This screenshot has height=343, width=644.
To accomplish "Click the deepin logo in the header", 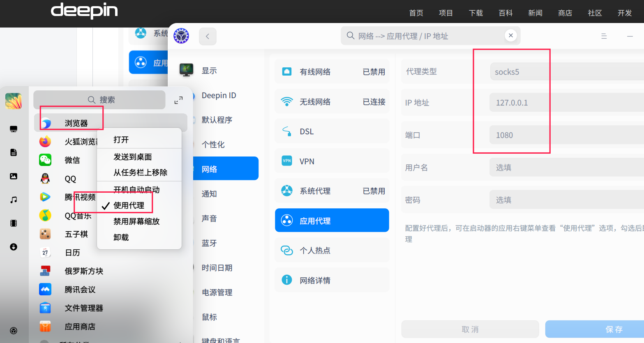I will [x=84, y=11].
